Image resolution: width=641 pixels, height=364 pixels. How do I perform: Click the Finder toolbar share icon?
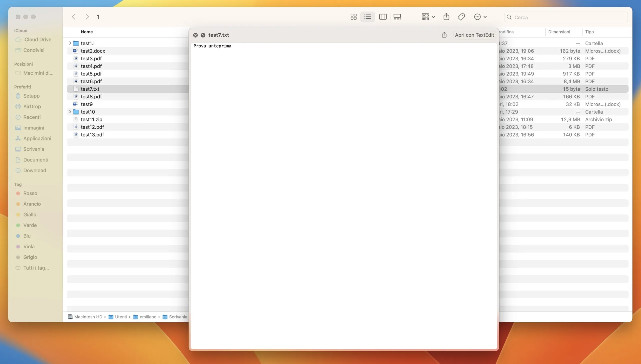[446, 17]
